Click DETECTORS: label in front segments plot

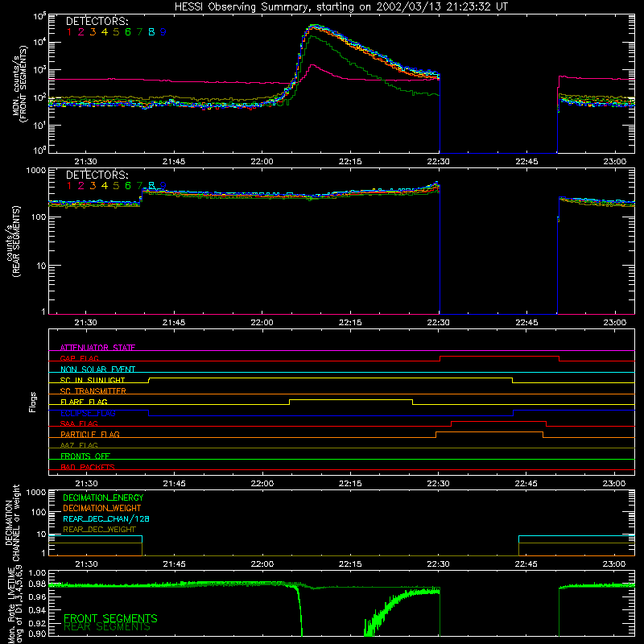(97, 22)
